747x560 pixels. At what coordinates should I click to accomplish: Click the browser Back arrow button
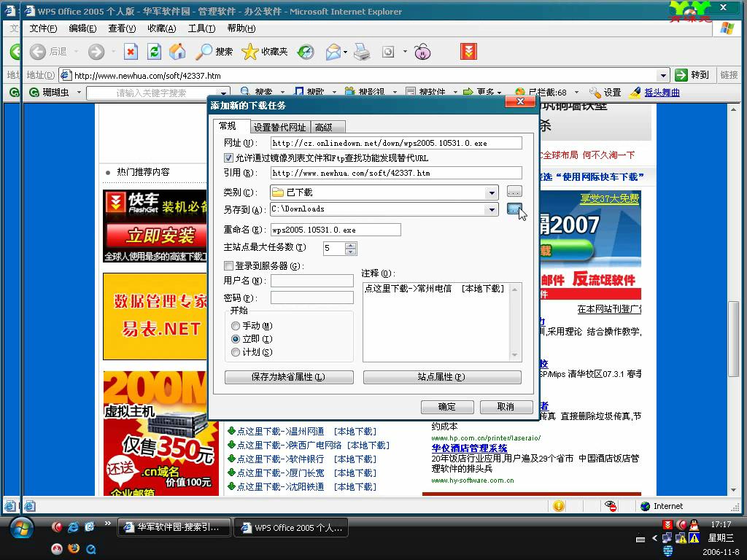point(38,52)
